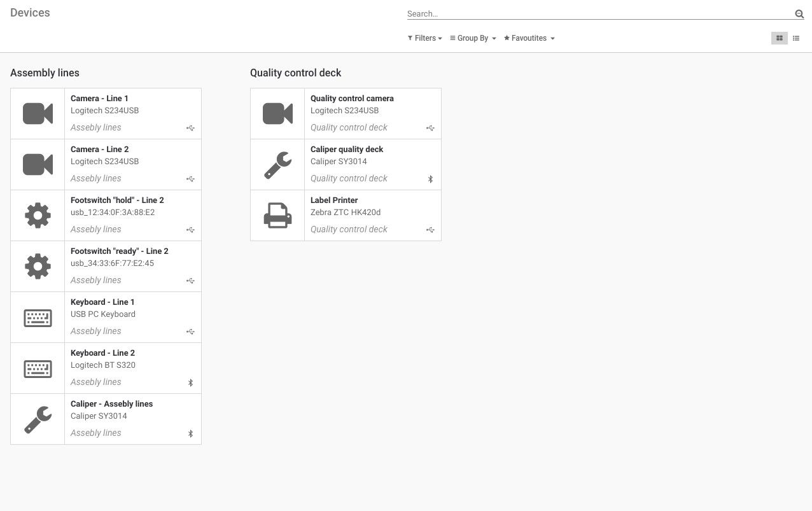Select the Camera - Line 2 title

click(99, 150)
